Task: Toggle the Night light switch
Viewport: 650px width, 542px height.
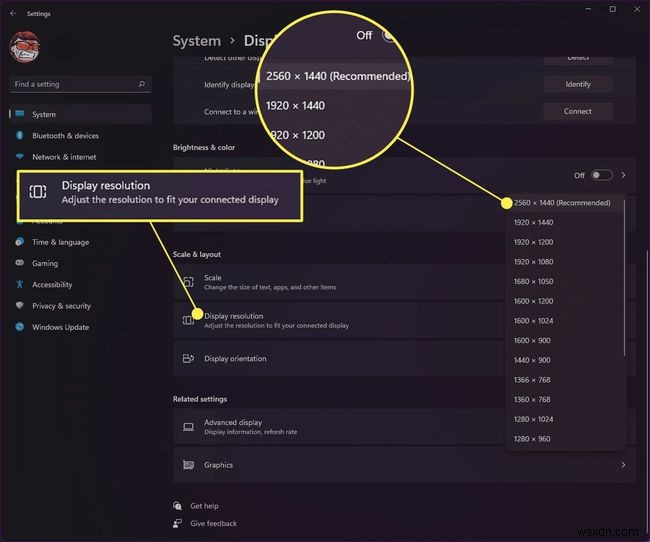Action: 602,175
